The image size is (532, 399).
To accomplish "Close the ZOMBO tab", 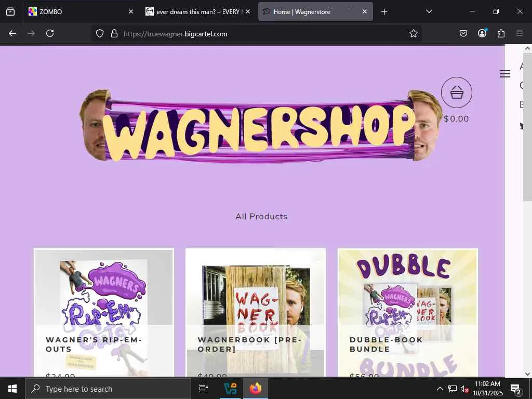I will coord(131,12).
